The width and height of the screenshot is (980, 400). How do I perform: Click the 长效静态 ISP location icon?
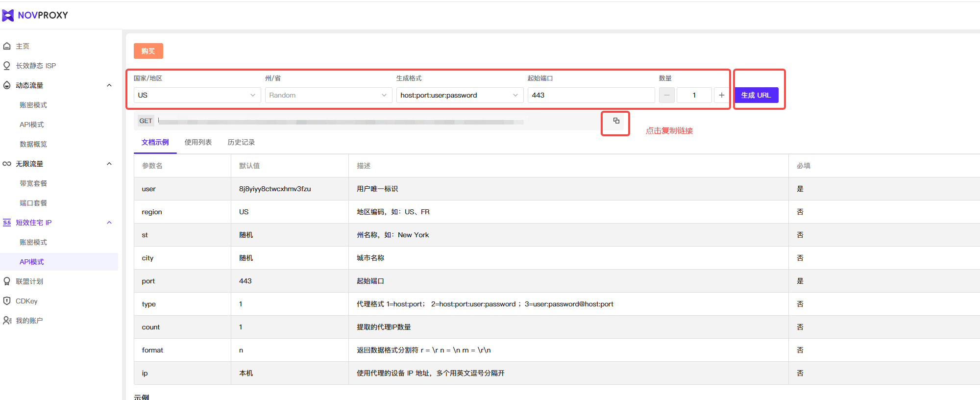tap(7, 66)
